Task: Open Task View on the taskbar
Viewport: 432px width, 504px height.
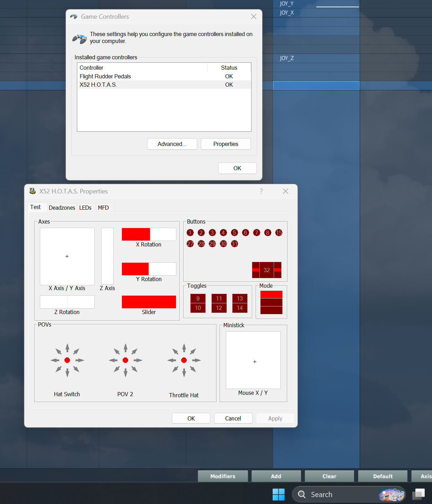Action: tap(419, 494)
